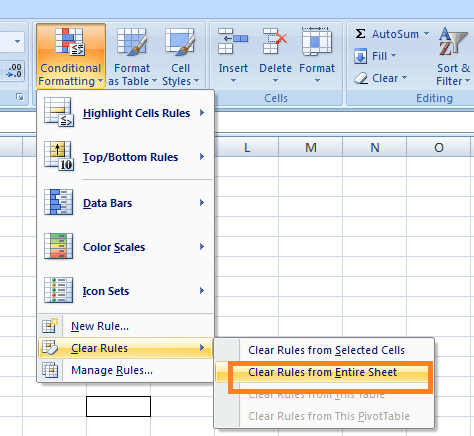The image size is (474, 436).
Task: Open Top/Bottom Rules submenu
Action: click(125, 157)
